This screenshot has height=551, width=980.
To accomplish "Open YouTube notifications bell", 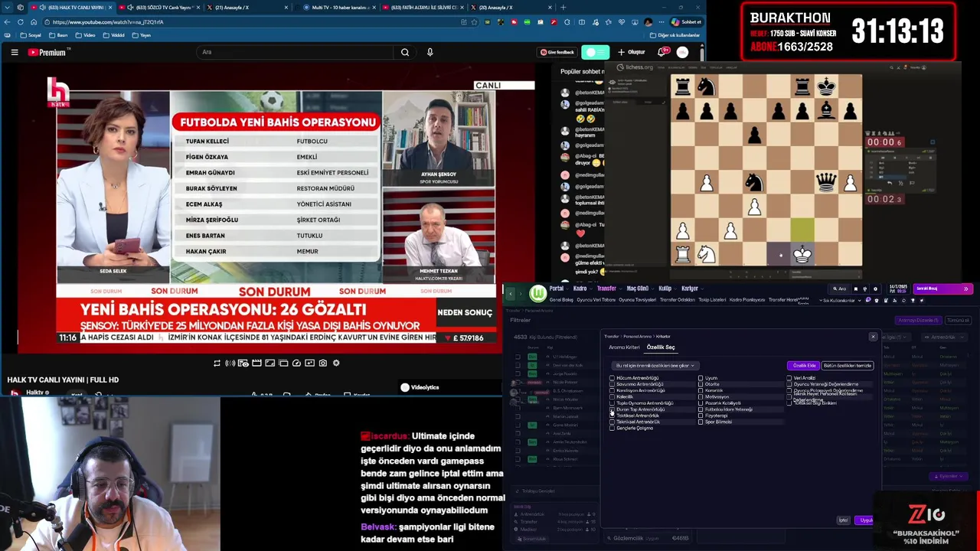I will pos(661,52).
